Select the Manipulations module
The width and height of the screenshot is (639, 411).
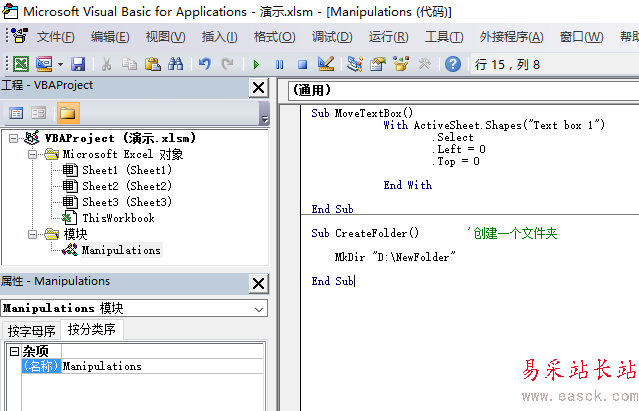(121, 250)
